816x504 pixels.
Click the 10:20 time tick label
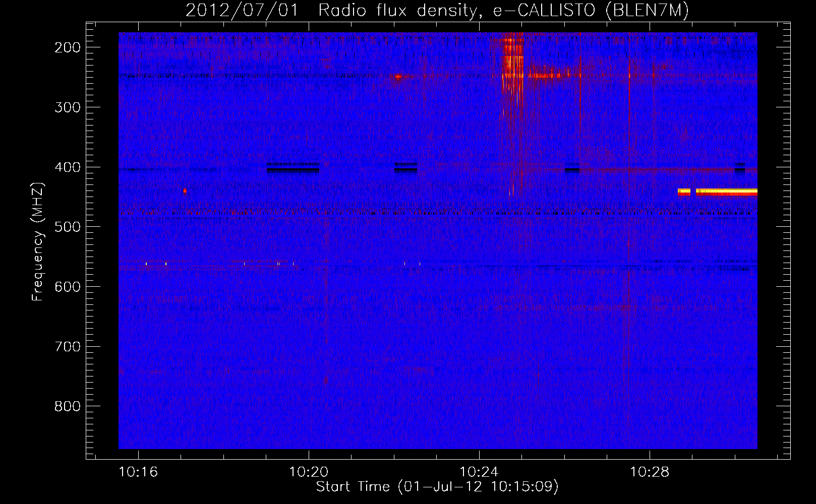tap(309, 472)
